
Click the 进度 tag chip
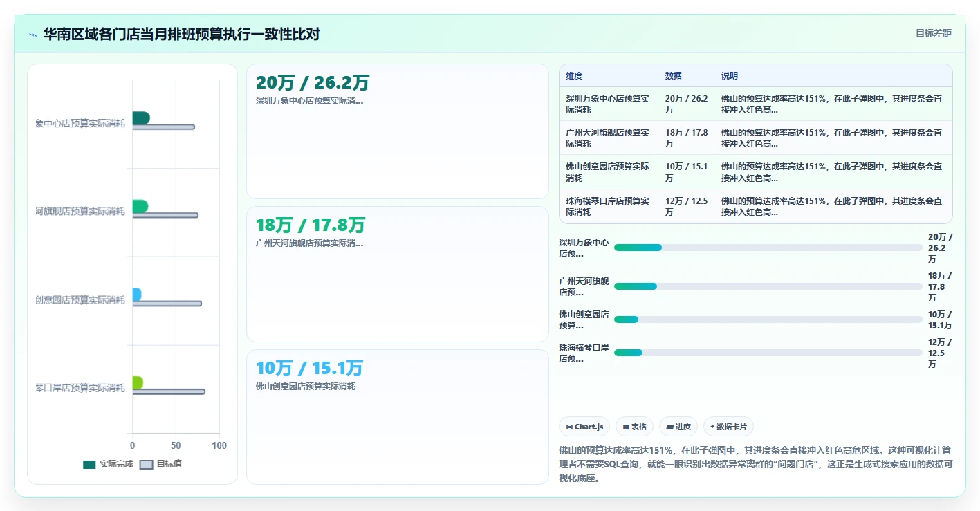point(678,427)
